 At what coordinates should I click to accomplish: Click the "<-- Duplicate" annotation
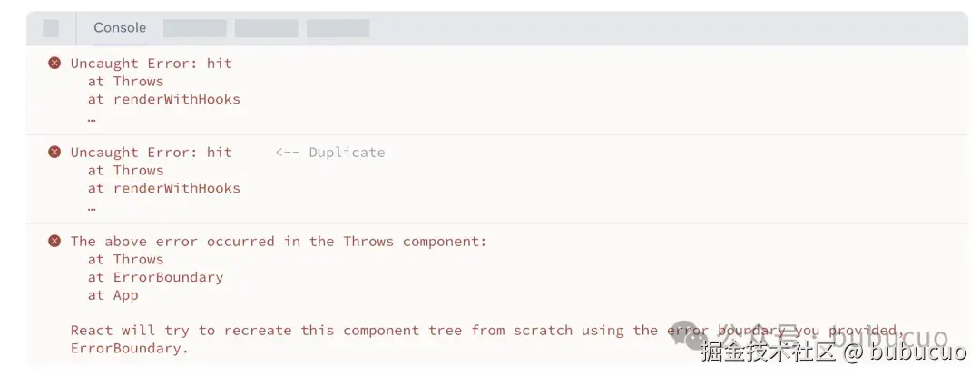(x=330, y=153)
